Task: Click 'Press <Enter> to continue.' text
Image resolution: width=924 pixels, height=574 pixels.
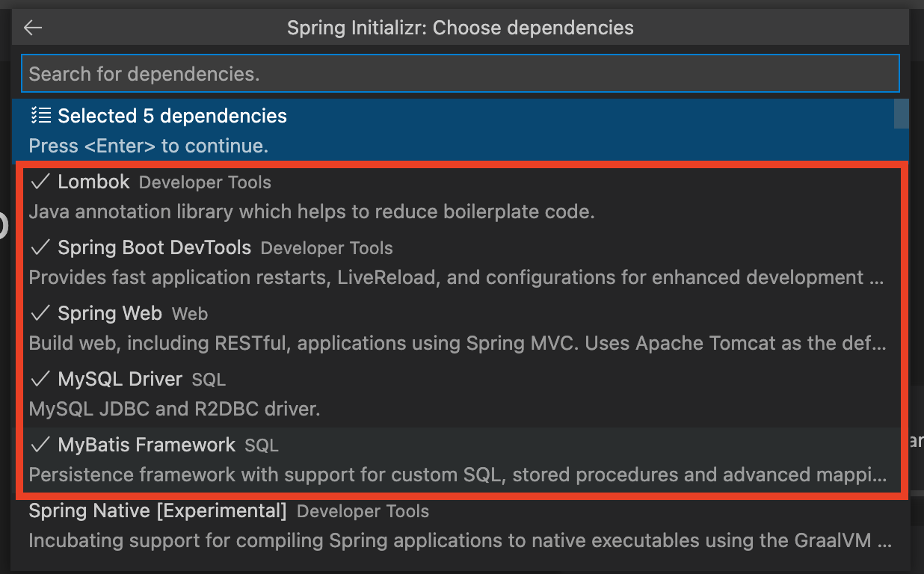Action: click(148, 146)
